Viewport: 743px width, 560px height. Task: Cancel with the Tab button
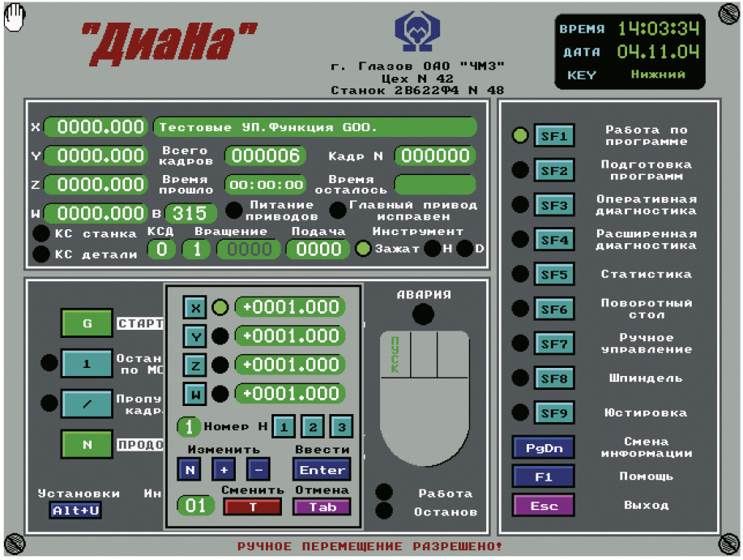click(x=322, y=507)
